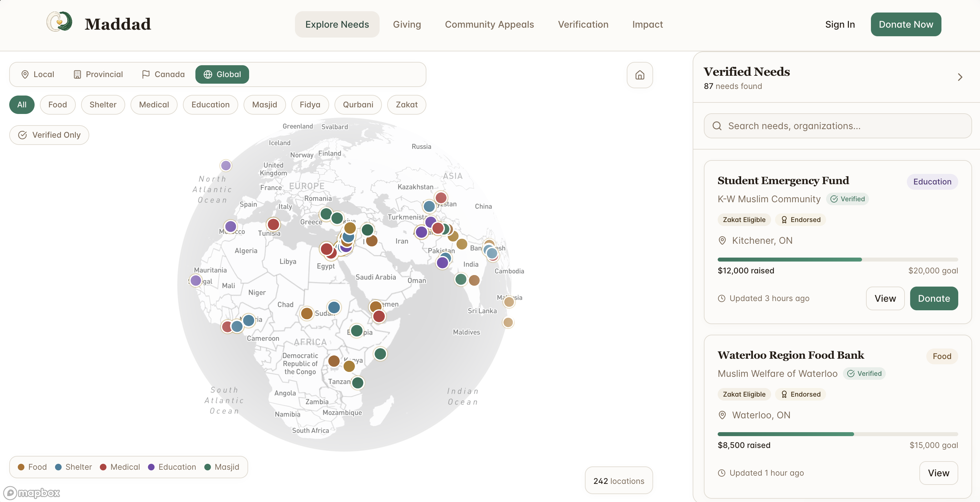
Task: Click the Endorsed badge on Student Emergency Fund
Action: click(x=801, y=220)
